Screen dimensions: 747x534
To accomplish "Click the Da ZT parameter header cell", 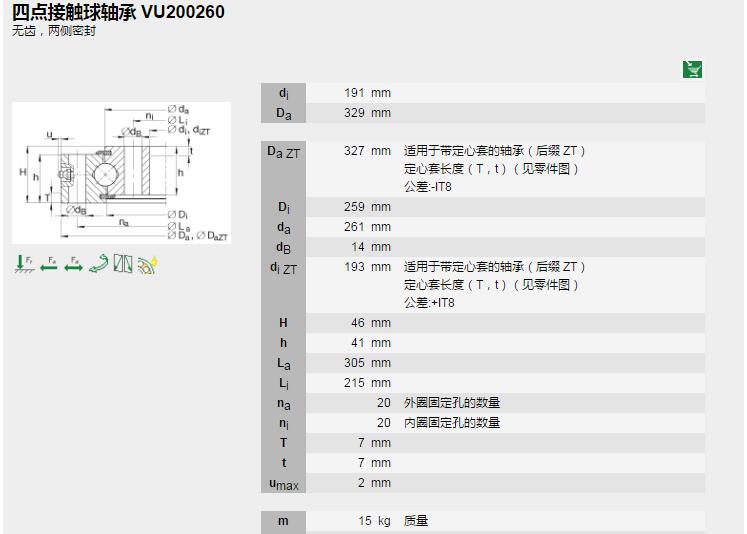I will tap(283, 169).
